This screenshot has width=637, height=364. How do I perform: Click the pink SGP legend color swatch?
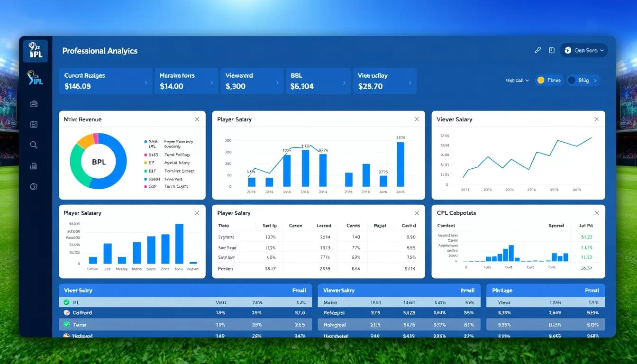(145, 186)
